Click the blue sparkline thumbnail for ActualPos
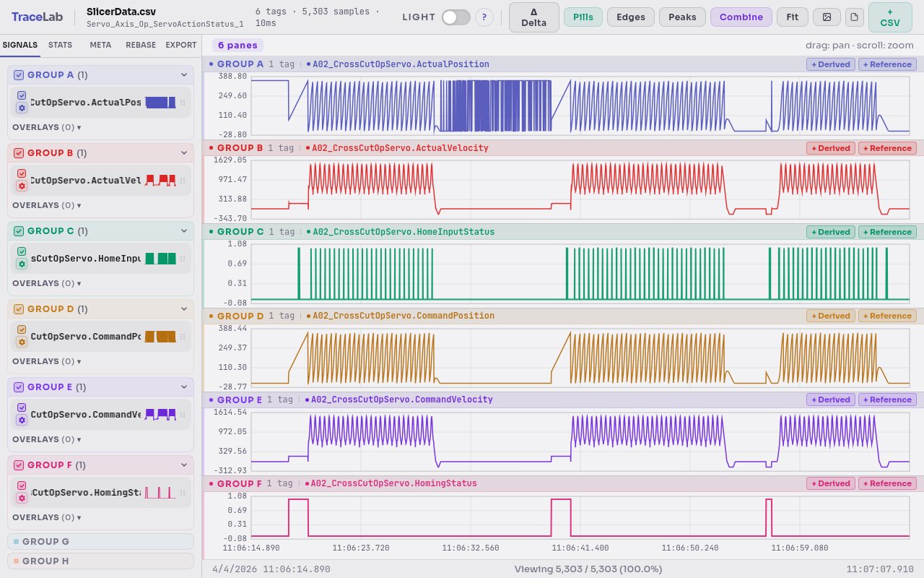 coord(160,103)
